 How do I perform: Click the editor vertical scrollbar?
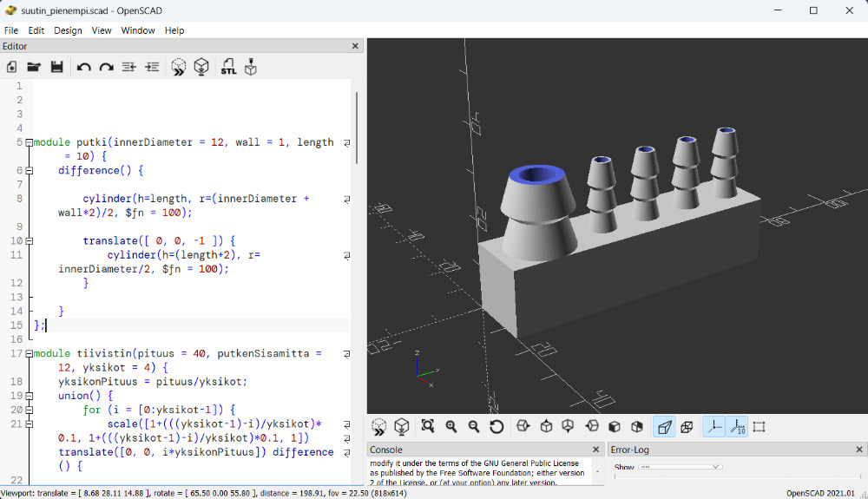coord(357,128)
